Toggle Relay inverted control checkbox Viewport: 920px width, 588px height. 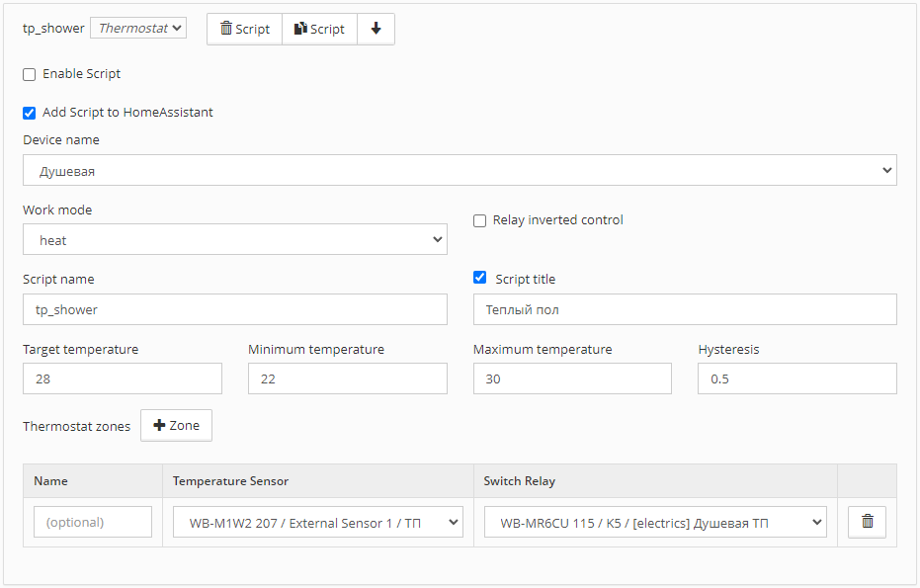coord(480,220)
